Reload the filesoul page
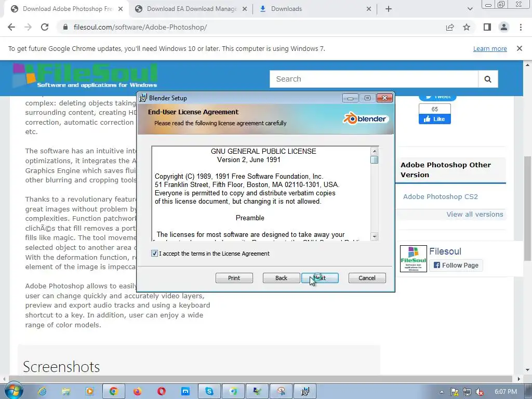 click(45, 27)
